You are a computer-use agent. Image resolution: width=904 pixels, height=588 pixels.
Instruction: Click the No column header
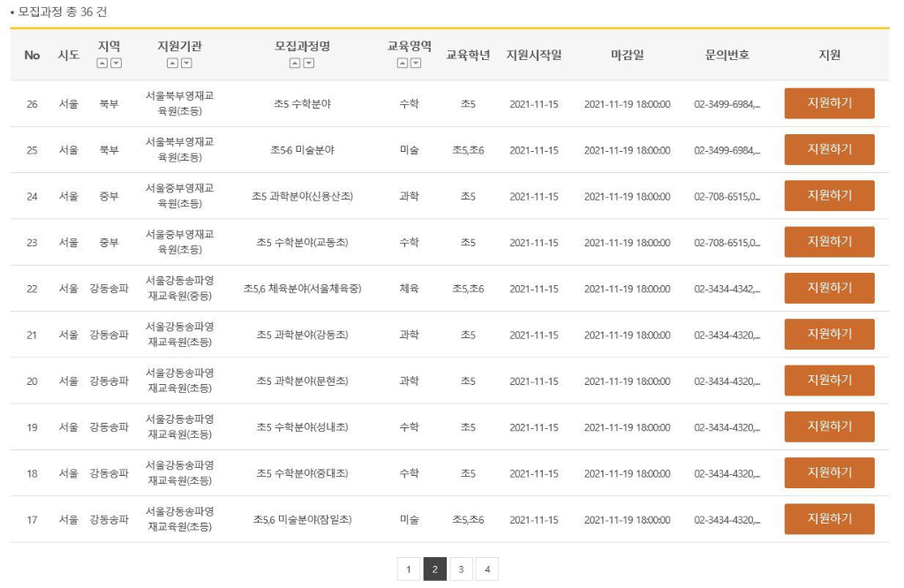click(x=32, y=55)
